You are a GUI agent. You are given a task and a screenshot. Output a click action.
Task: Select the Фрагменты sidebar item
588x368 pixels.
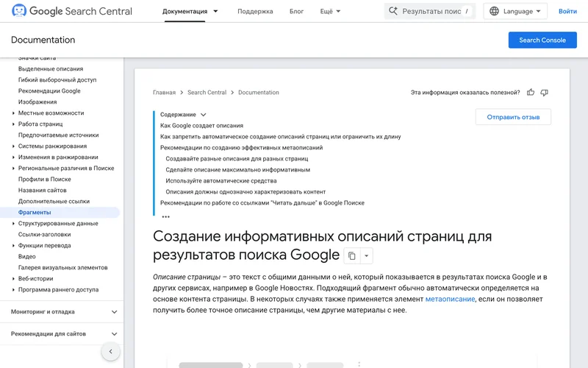60,212
